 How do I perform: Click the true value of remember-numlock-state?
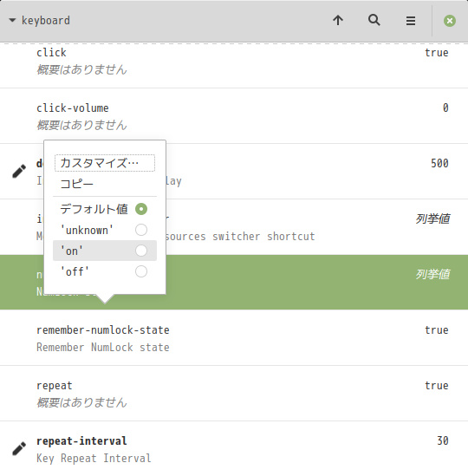(x=437, y=330)
